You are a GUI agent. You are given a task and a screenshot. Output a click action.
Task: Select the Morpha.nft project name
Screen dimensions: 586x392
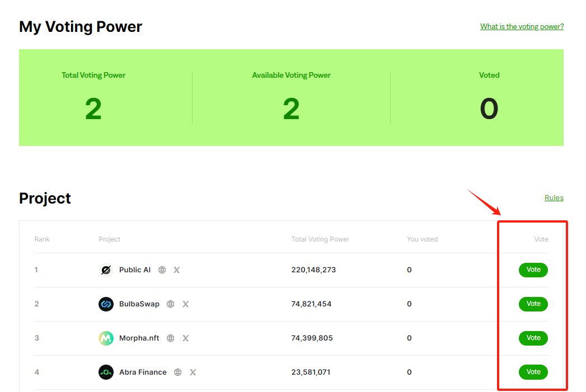(x=139, y=338)
